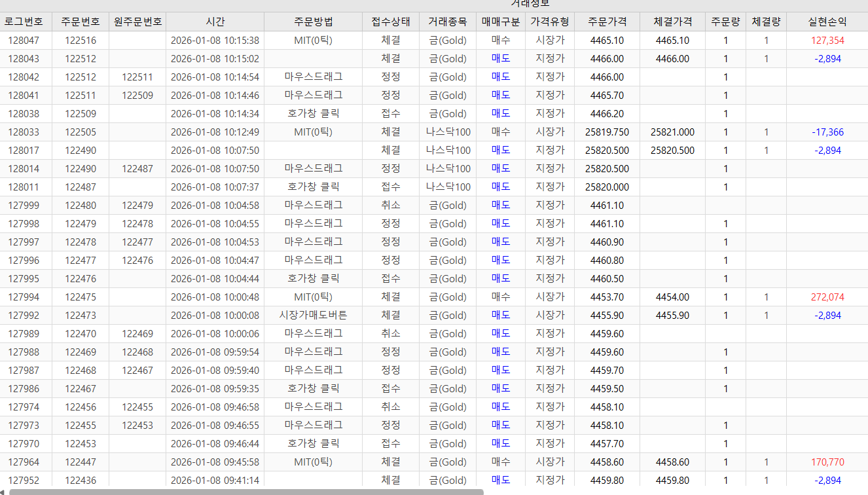The width and height of the screenshot is (868, 495).
Task: Click order number 122516 cell
Action: pyautogui.click(x=81, y=40)
